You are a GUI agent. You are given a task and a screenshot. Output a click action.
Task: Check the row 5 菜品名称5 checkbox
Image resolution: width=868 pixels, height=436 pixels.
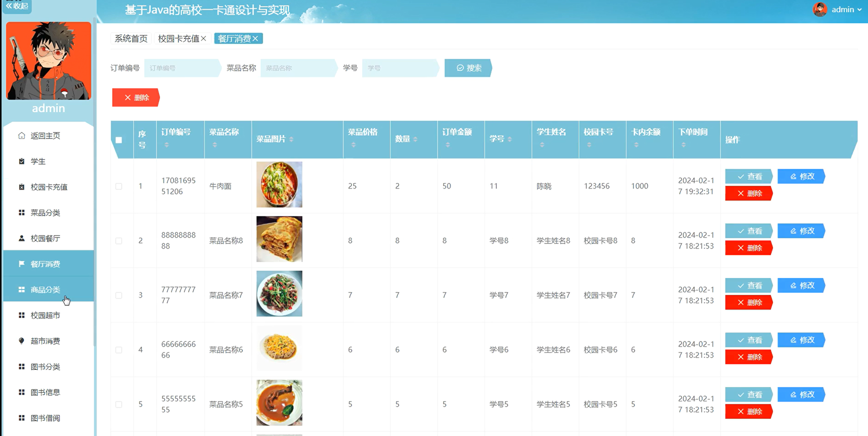point(119,404)
